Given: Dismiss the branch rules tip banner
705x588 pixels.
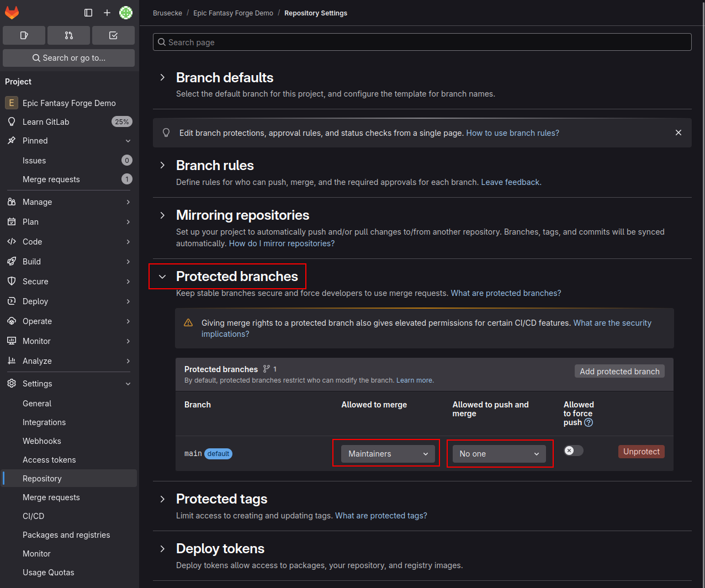Looking at the screenshot, I should point(679,133).
